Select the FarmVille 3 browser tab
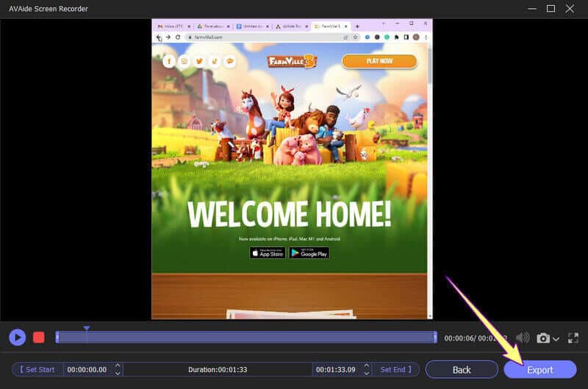Viewport: 588px width, 389px height. coord(329,26)
